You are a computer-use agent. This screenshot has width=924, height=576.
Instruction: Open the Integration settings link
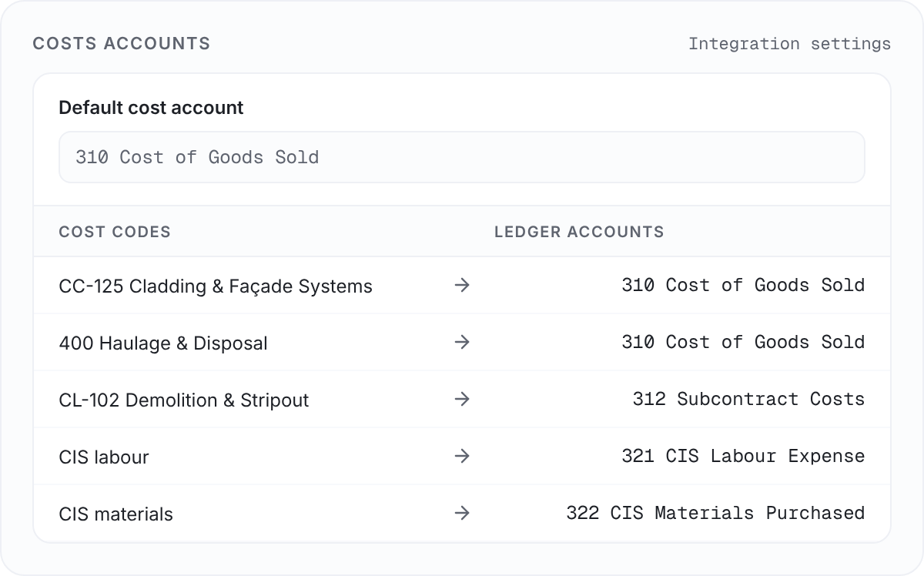tap(789, 44)
